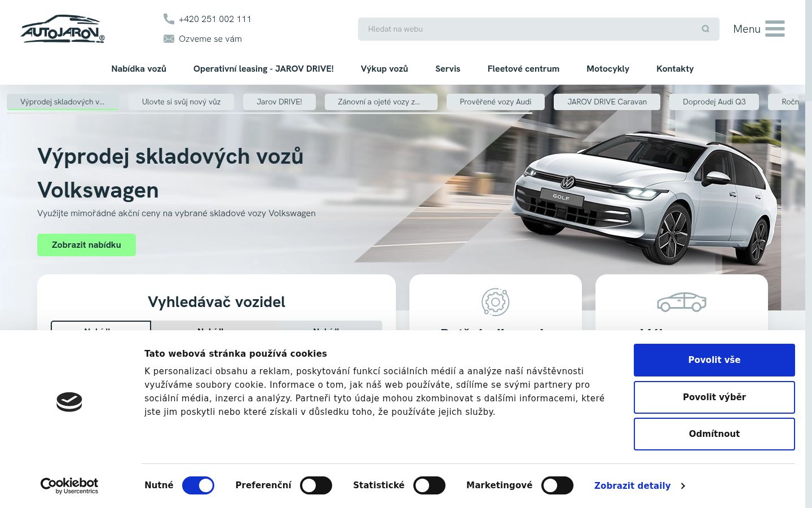This screenshot has width=812, height=508.
Task: Click the Autojarov logo
Action: (63, 29)
